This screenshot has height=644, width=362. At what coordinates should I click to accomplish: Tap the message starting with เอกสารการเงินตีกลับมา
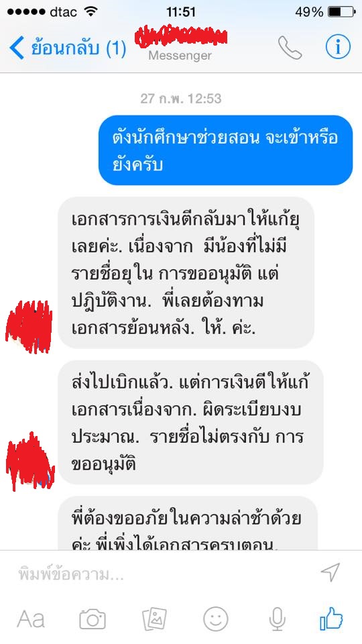186,273
